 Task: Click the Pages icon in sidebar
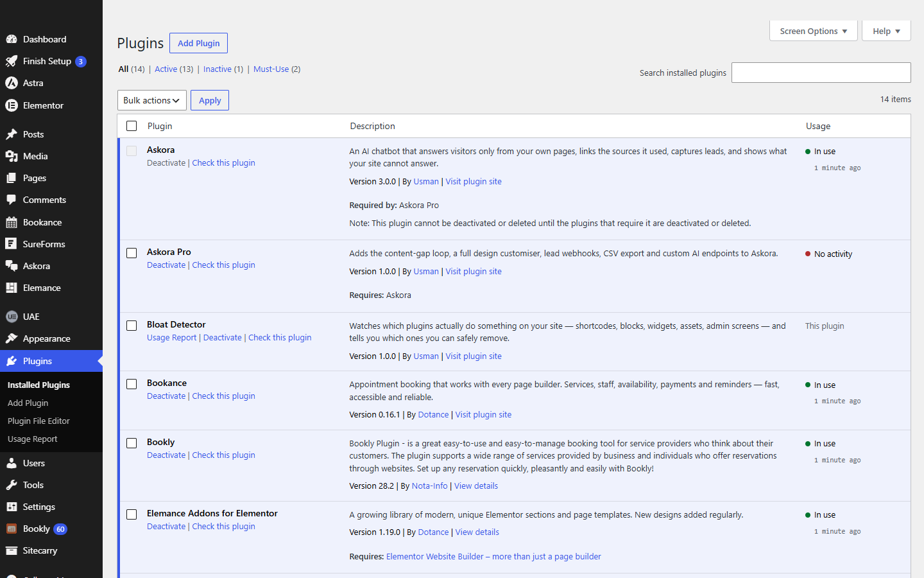[12, 178]
